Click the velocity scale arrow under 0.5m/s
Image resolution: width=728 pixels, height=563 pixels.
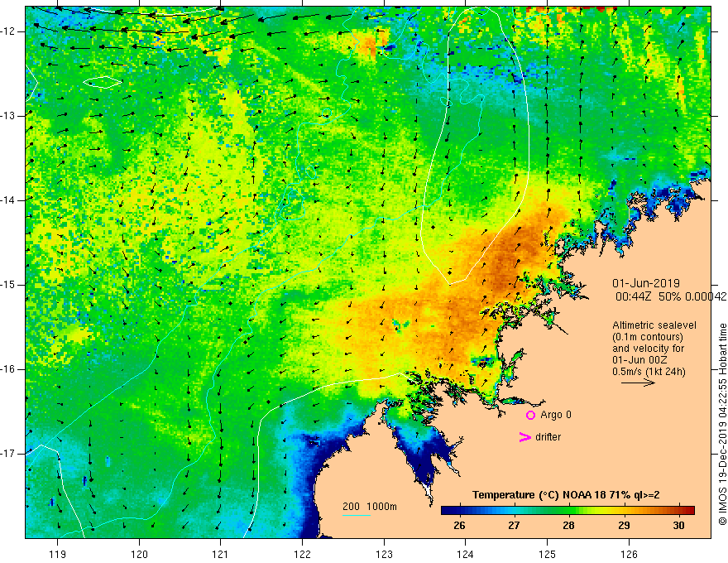click(x=638, y=383)
